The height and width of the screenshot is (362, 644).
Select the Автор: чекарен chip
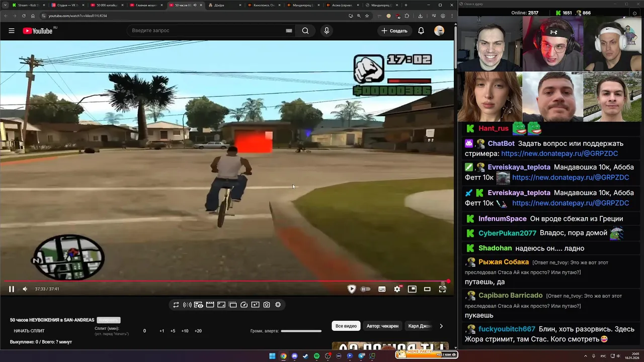tap(382, 326)
